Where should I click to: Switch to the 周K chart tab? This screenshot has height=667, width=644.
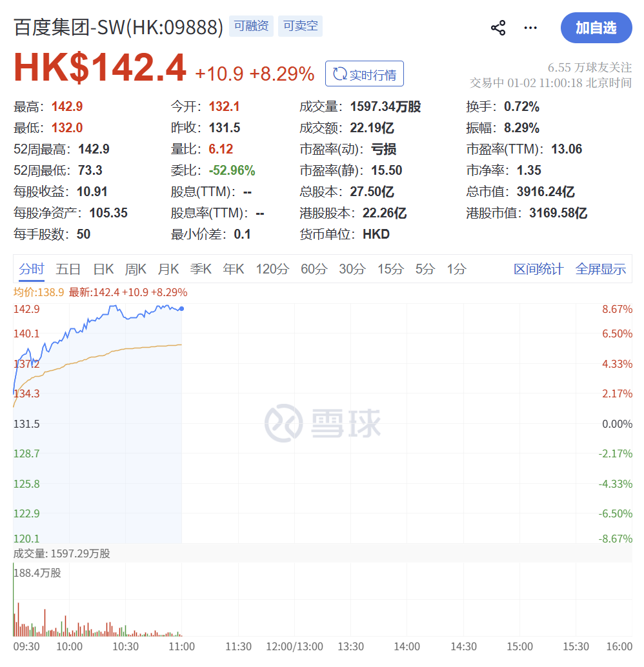(x=136, y=269)
